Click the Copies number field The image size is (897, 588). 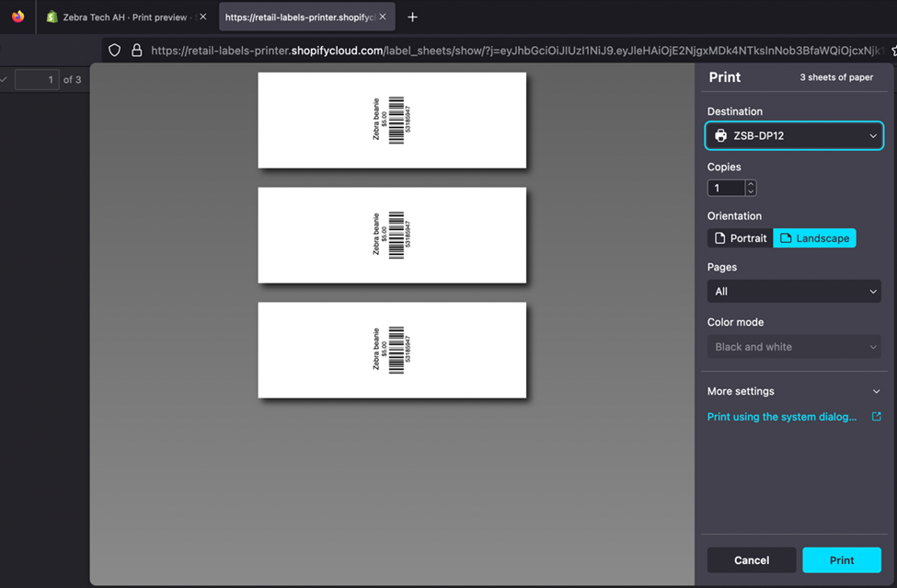coord(726,188)
